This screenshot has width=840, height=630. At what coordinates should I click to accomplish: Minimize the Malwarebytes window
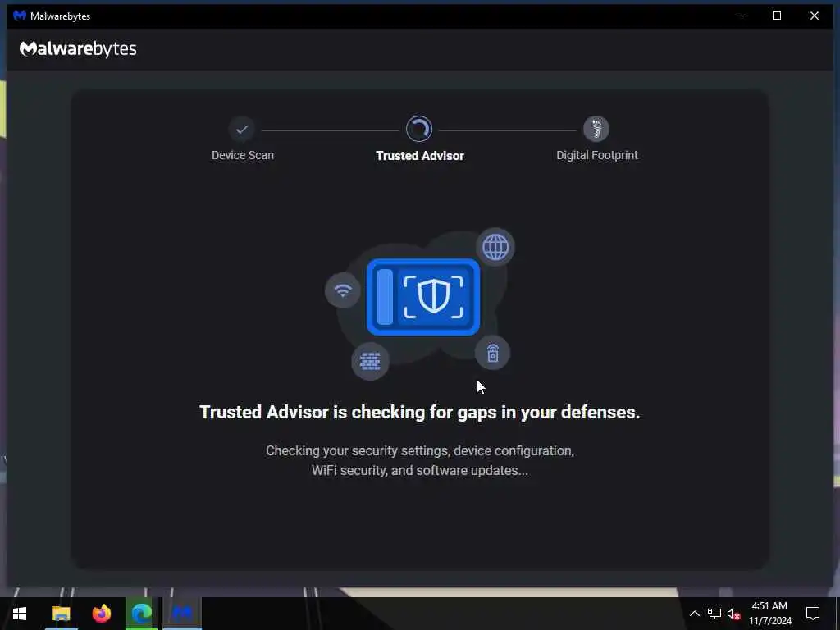pyautogui.click(x=740, y=16)
